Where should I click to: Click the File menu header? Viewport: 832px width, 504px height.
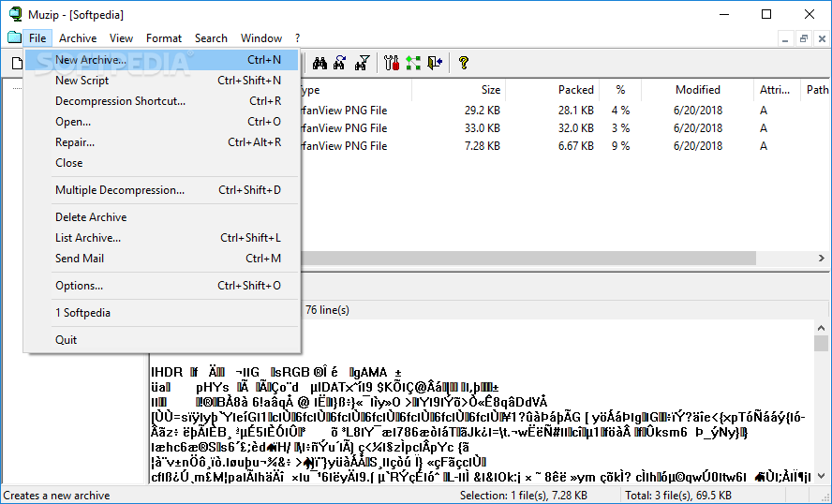point(37,38)
